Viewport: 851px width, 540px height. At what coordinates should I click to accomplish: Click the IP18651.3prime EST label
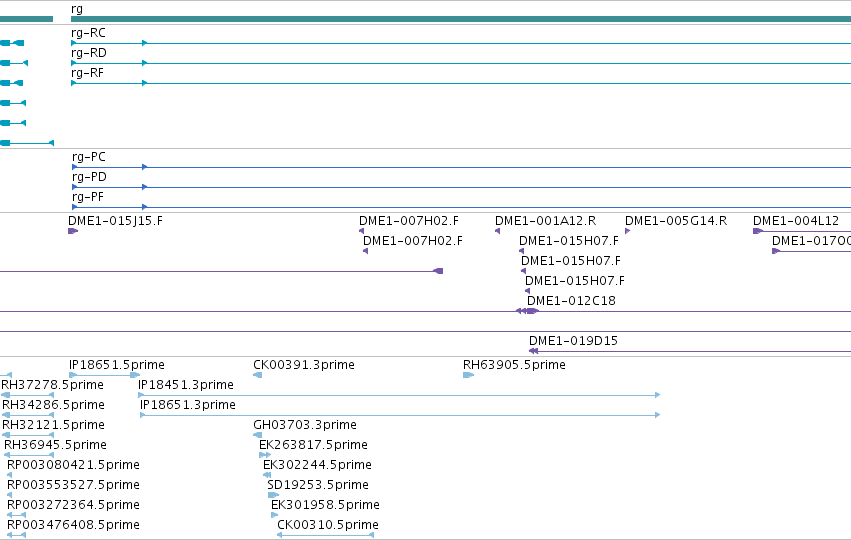188,405
